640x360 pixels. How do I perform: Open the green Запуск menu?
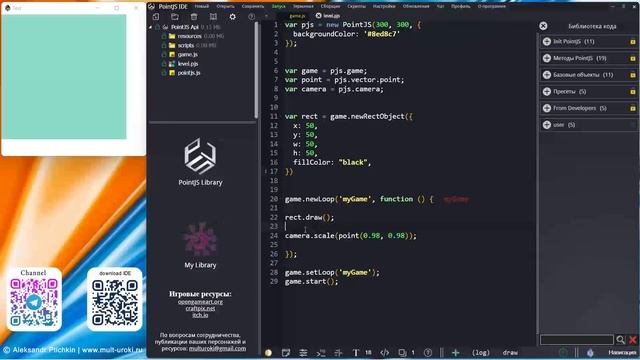[278, 6]
